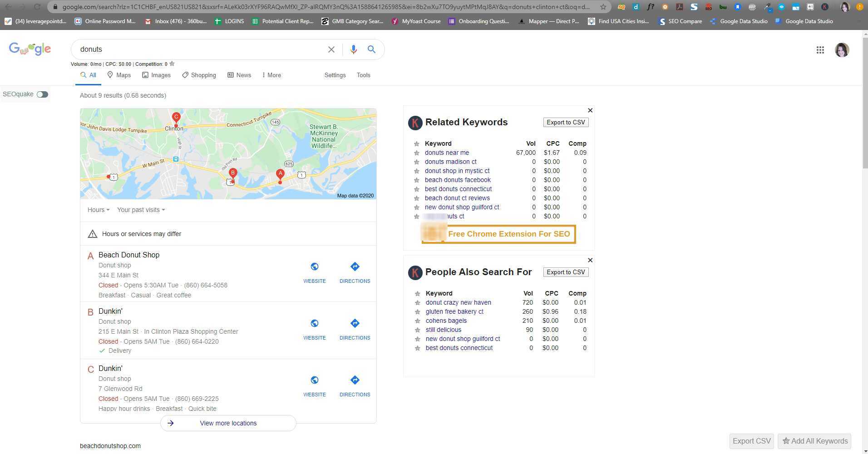Open 'Your past visits' dropdown

point(141,210)
